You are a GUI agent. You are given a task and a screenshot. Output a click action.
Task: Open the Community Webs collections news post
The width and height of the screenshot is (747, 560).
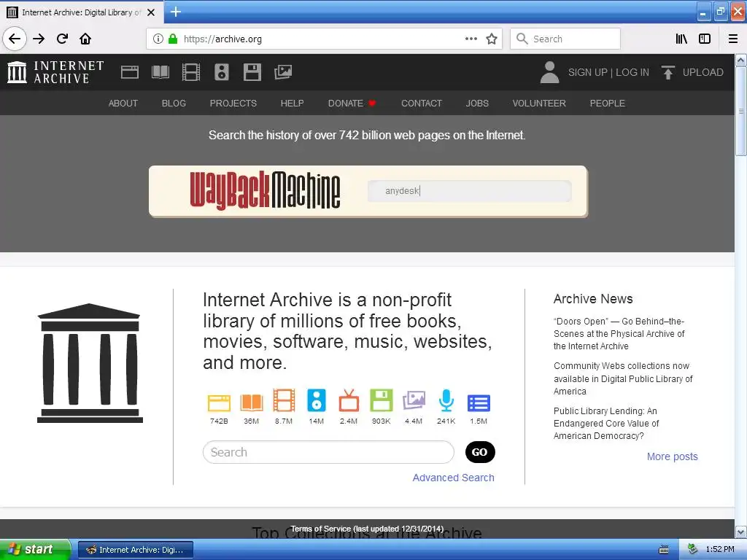point(623,378)
